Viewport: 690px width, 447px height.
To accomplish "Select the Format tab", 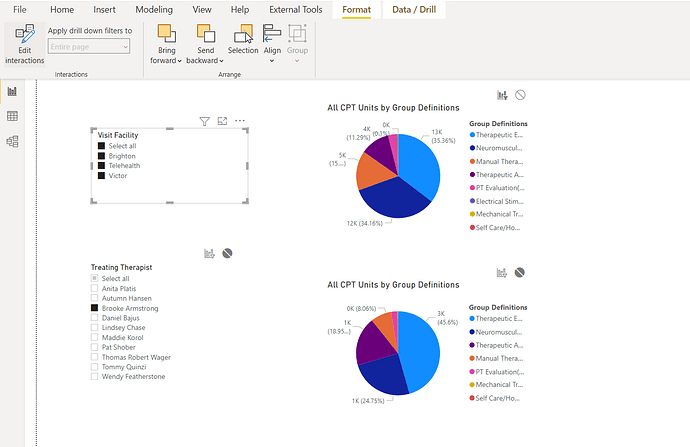I will point(356,10).
